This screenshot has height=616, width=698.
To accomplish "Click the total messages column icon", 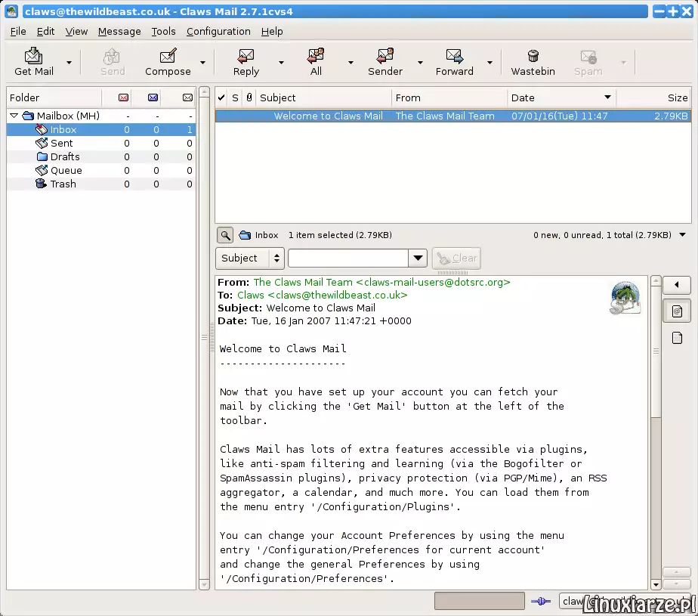I will click(187, 98).
